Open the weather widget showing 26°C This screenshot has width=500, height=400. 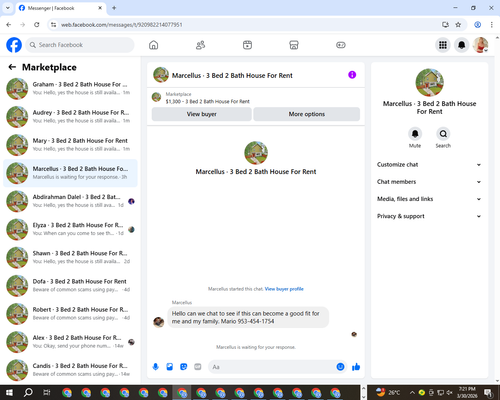[388, 392]
